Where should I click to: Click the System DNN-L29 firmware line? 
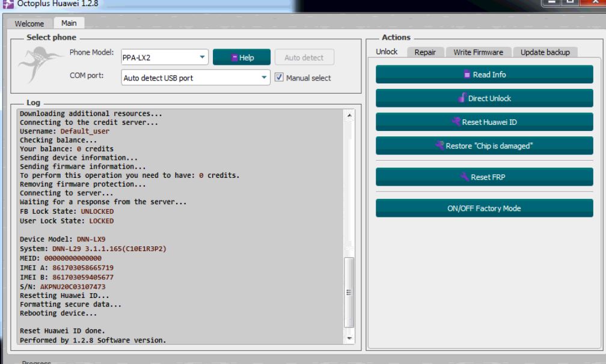pyautogui.click(x=93, y=249)
